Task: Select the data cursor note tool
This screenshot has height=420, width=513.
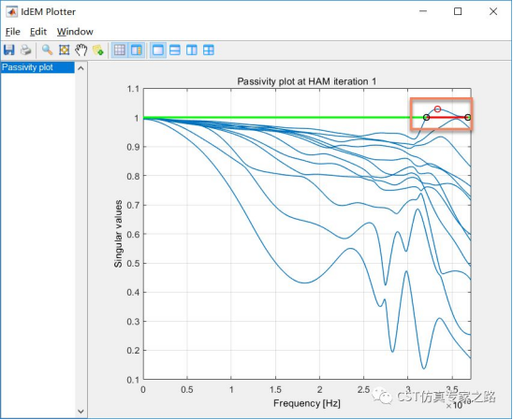Action: (x=97, y=50)
